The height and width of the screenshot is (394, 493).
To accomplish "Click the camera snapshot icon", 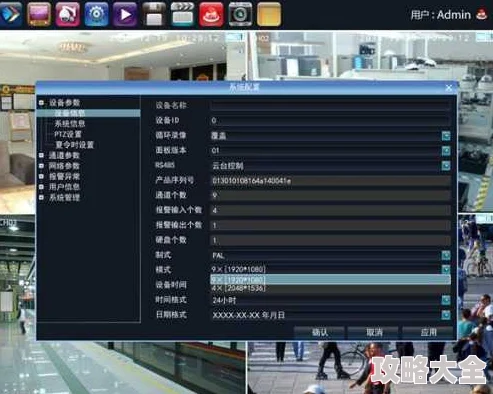I will 240,14.
